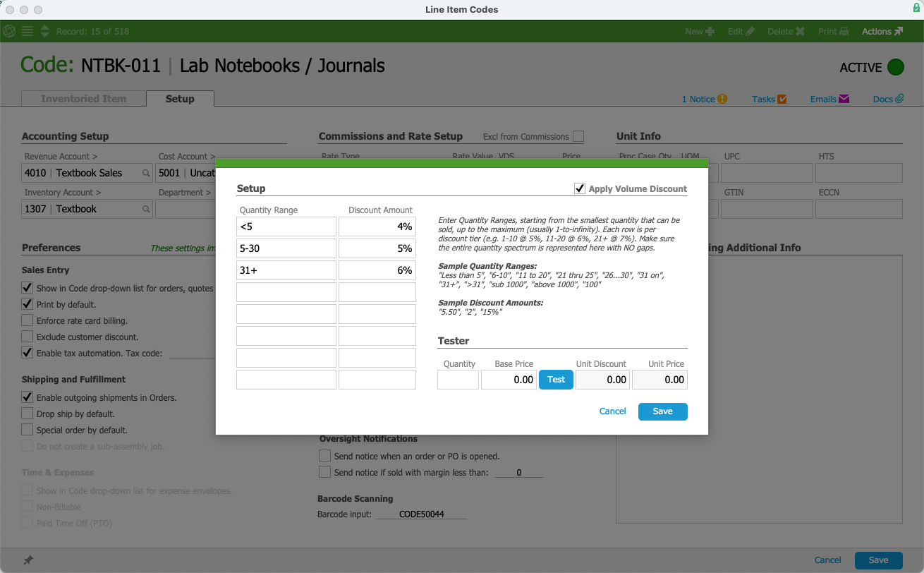The width and height of the screenshot is (924, 573).
Task: Click the Inventory Account 1307 Textbook field
Action: pos(87,209)
